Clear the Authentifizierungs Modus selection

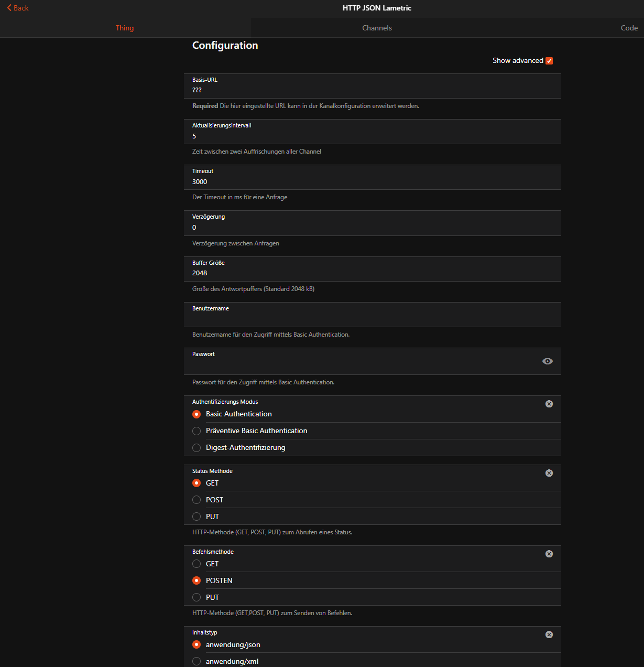click(549, 404)
